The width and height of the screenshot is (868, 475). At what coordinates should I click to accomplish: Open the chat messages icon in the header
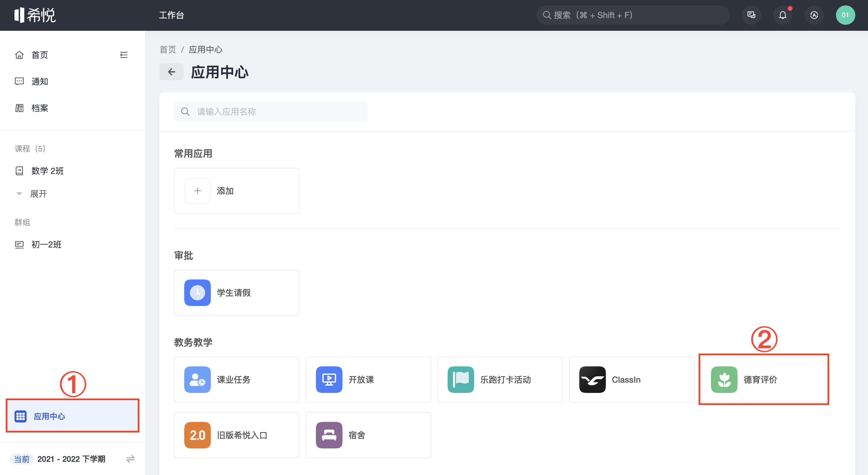(751, 15)
